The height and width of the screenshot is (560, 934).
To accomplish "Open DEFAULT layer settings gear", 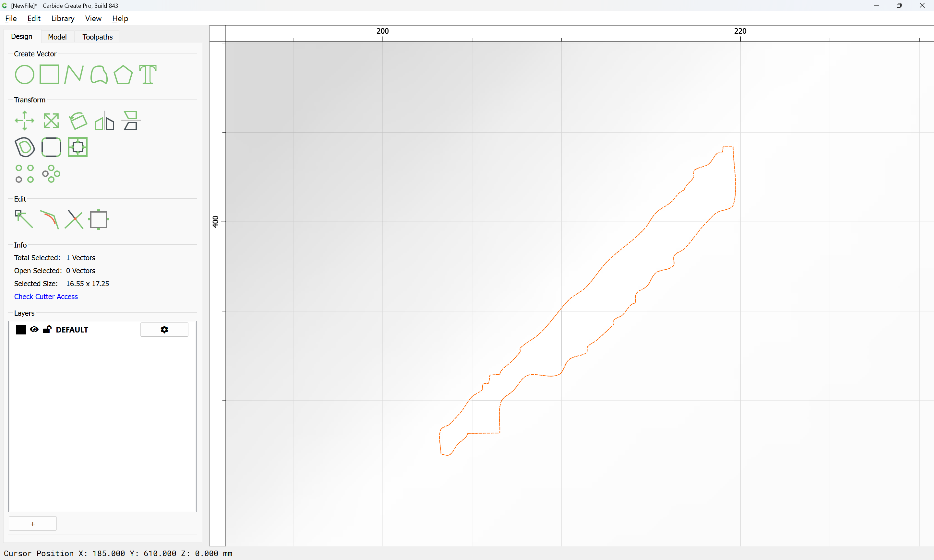I will 164,330.
